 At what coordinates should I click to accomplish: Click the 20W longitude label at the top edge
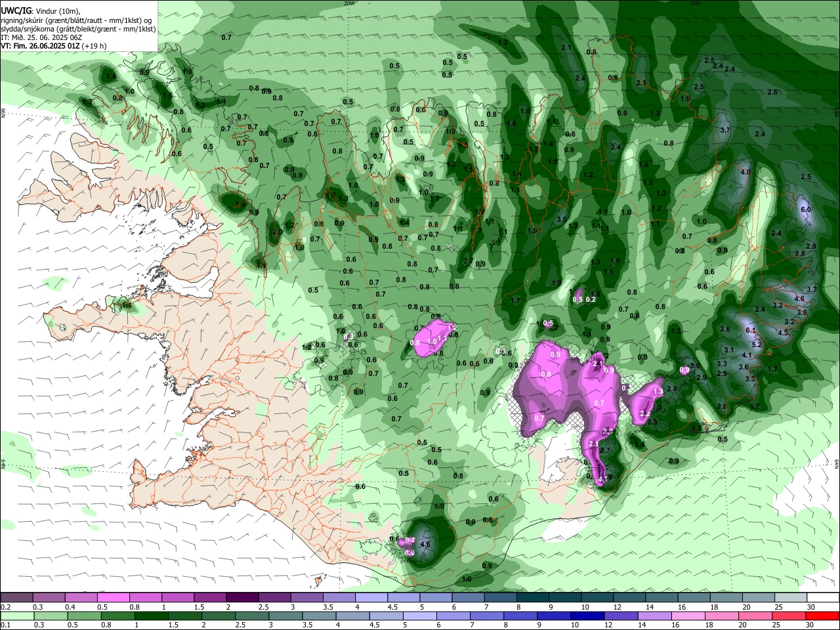click(x=349, y=3)
